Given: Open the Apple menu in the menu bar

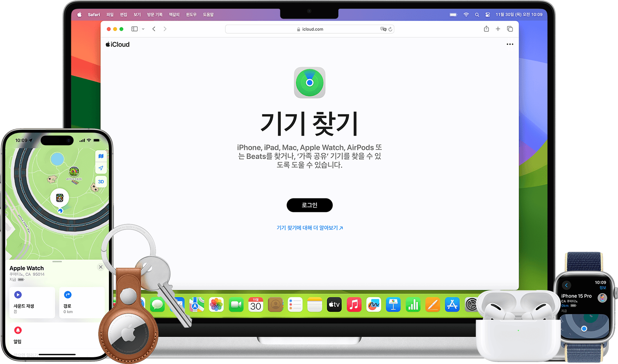Looking at the screenshot, I should point(79,15).
